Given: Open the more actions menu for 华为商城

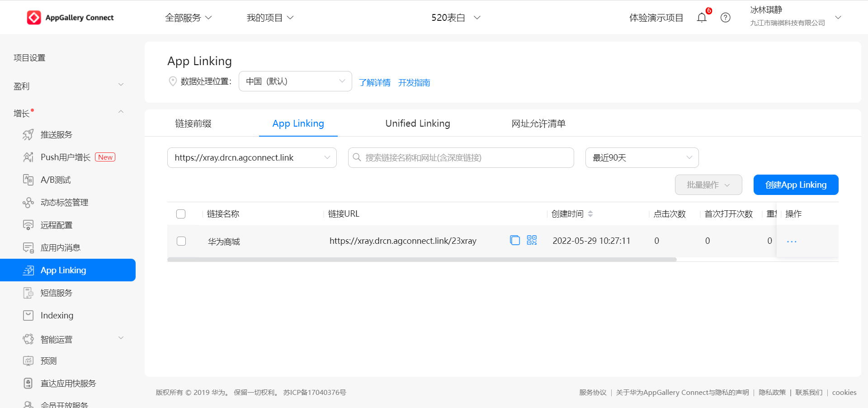Looking at the screenshot, I should point(792,242).
